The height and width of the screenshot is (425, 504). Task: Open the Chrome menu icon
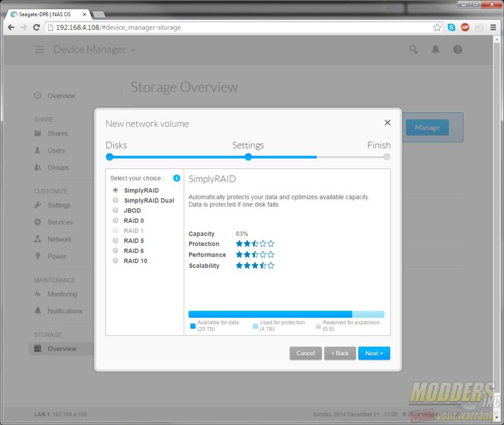493,28
